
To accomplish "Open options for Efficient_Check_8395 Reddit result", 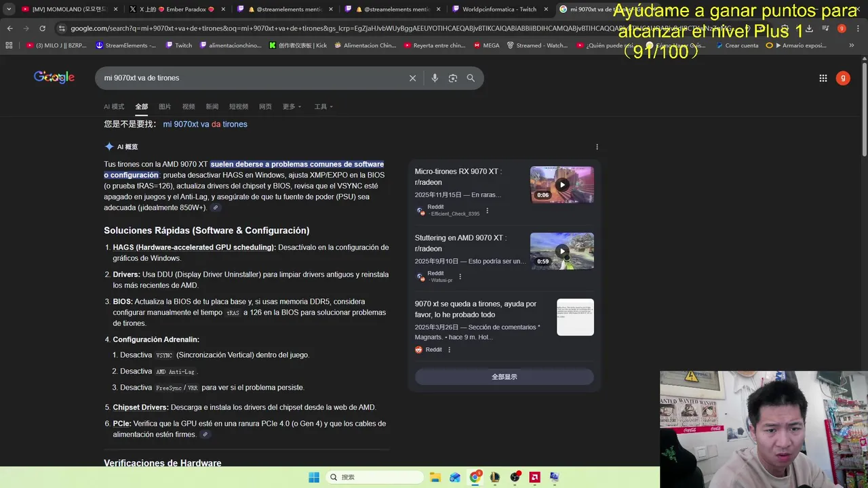I will pyautogui.click(x=487, y=211).
